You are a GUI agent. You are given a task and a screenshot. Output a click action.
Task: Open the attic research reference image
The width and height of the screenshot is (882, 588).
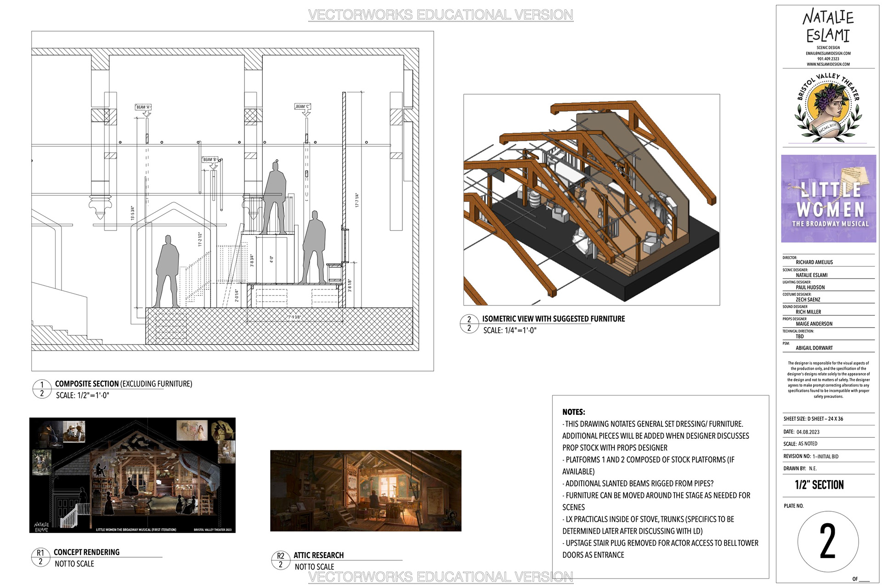point(366,491)
